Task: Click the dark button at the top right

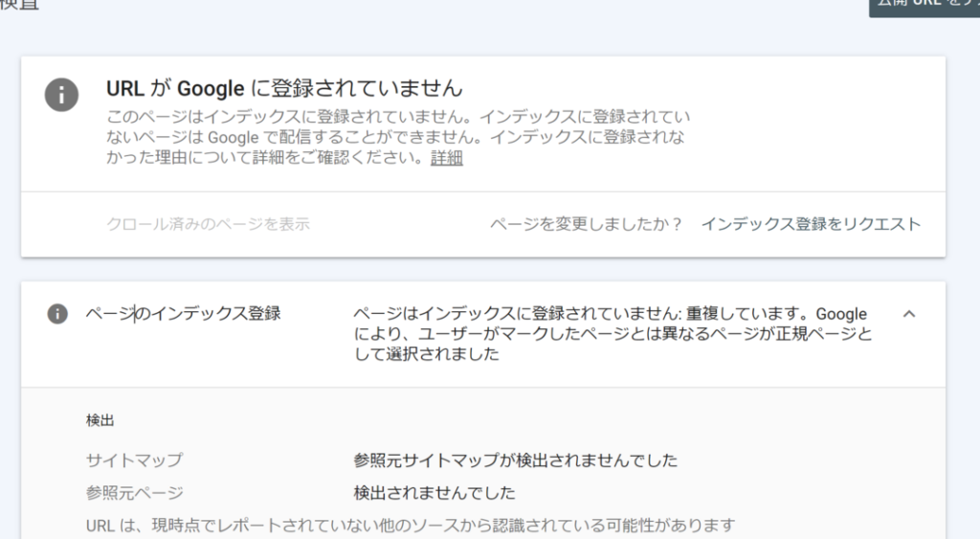Action: (x=924, y=7)
